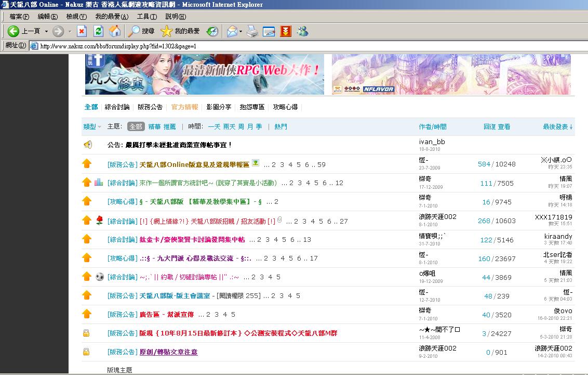This screenshot has width=588, height=375.
Task: Click the Forward arrow button
Action: click(x=58, y=31)
